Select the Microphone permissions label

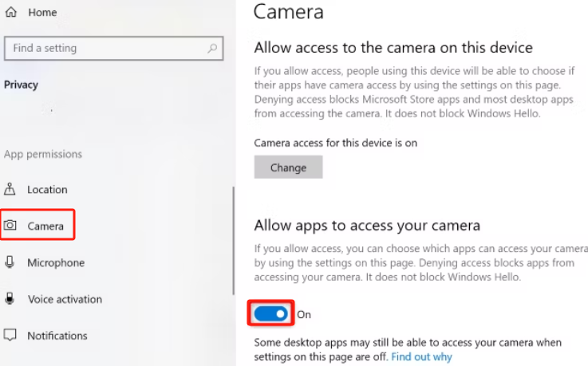[56, 263]
